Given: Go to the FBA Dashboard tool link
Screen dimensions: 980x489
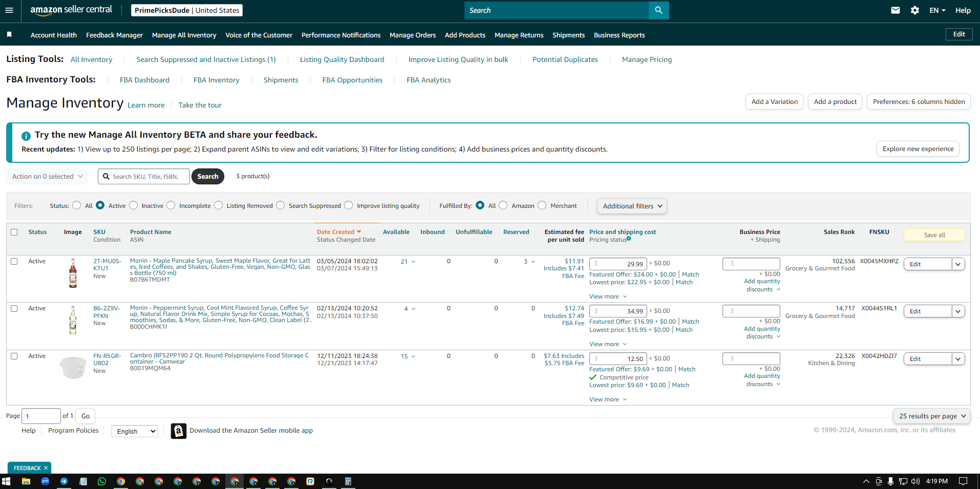Looking at the screenshot, I should coord(144,80).
